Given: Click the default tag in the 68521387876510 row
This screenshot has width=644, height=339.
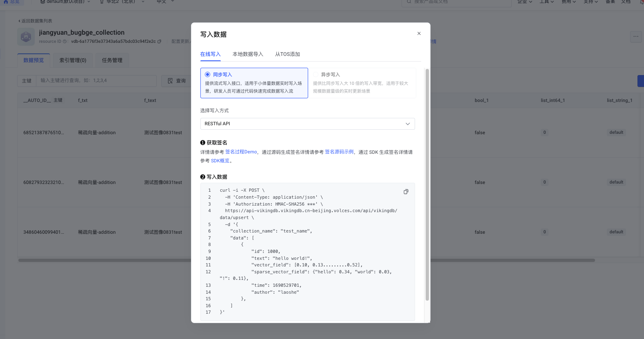Looking at the screenshot, I should point(616,133).
